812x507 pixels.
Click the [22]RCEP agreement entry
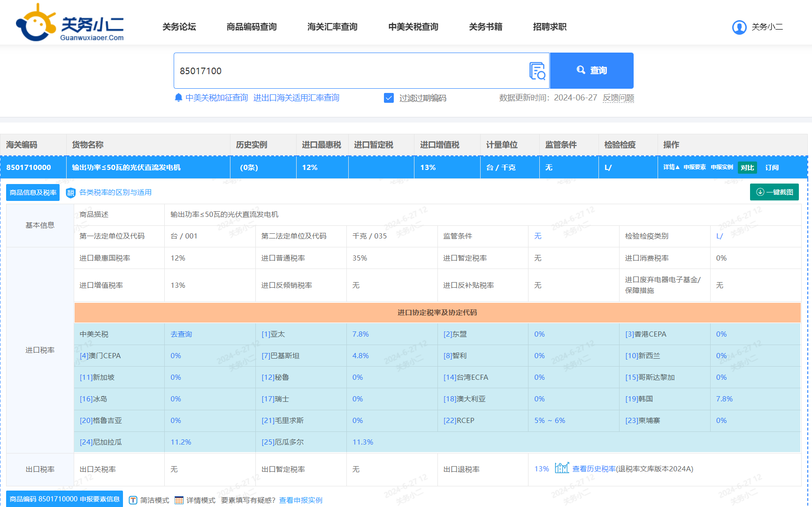point(459,421)
